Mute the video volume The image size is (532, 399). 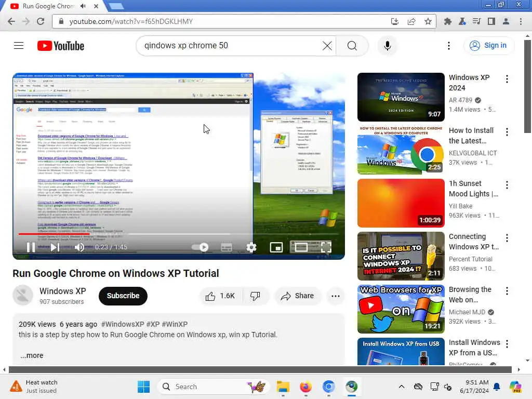[79, 247]
